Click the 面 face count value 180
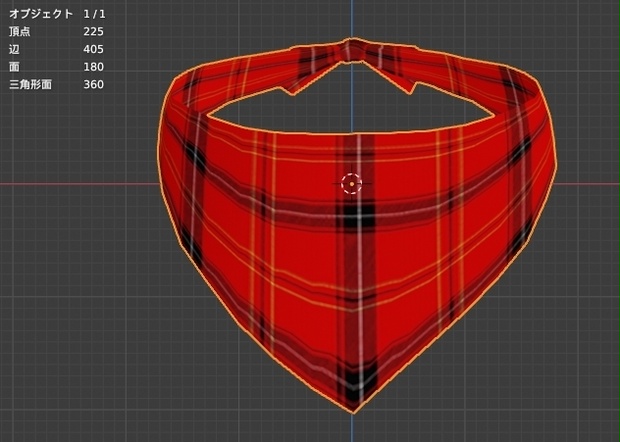 click(x=93, y=66)
